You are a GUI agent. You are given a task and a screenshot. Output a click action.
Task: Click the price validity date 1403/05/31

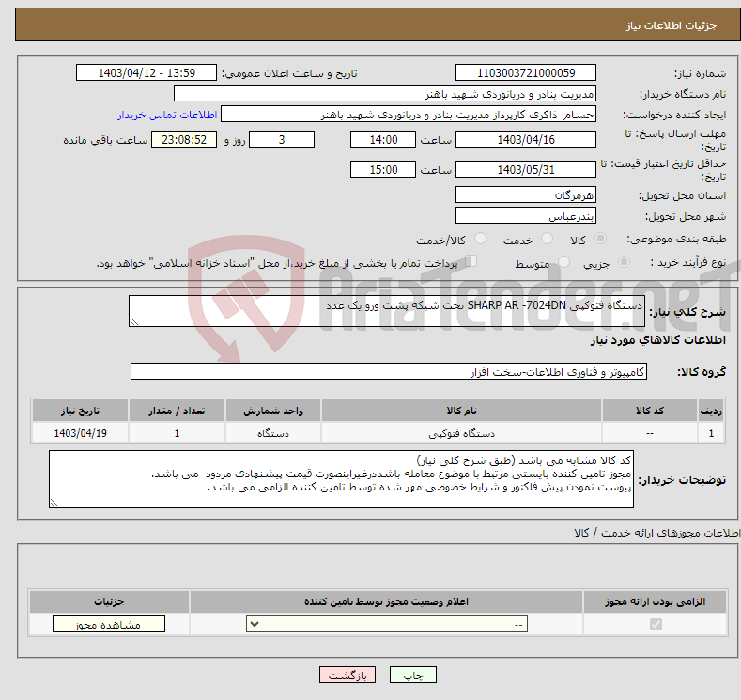(x=526, y=169)
